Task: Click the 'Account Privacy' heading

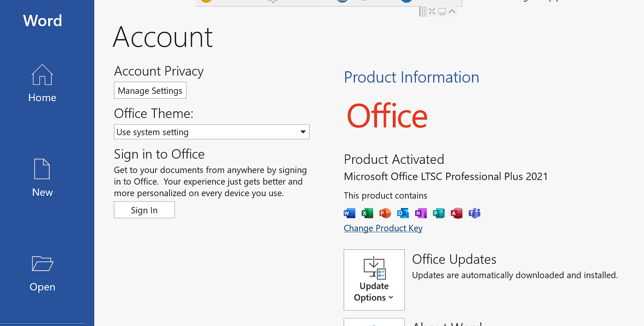Action: (x=159, y=71)
